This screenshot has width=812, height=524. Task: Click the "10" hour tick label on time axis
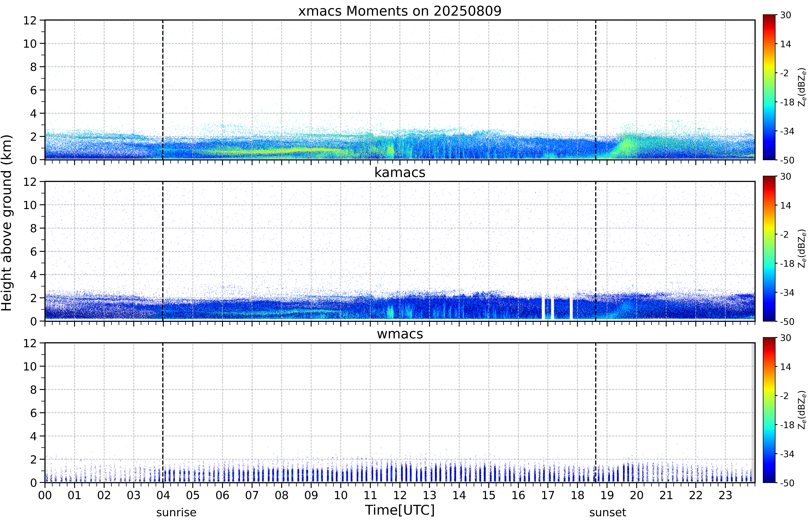click(x=341, y=495)
